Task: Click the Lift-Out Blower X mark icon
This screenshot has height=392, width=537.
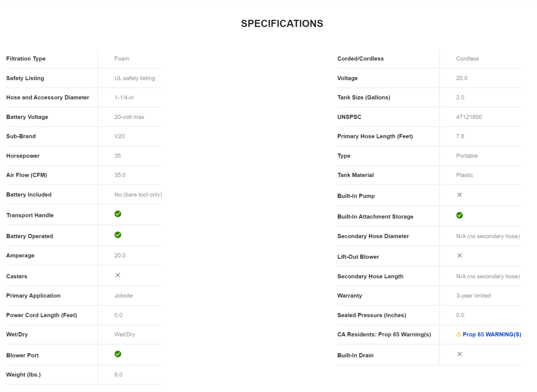Action: coord(459,256)
